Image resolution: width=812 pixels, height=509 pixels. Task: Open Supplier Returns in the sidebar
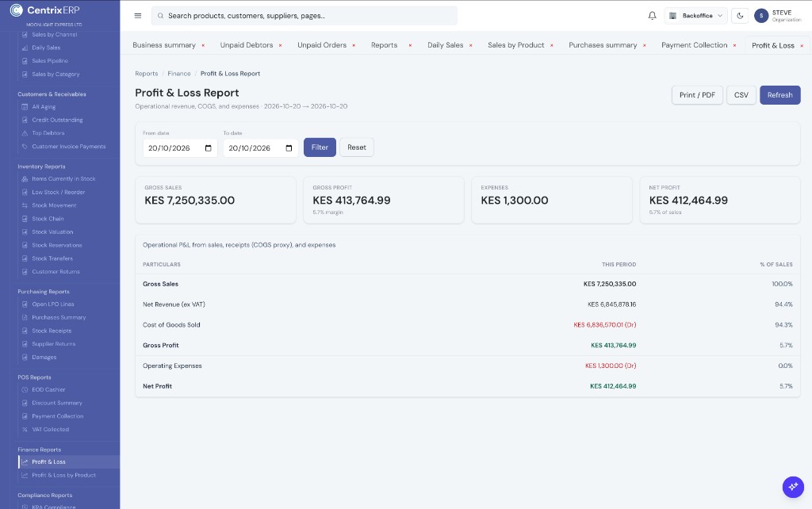[53, 344]
